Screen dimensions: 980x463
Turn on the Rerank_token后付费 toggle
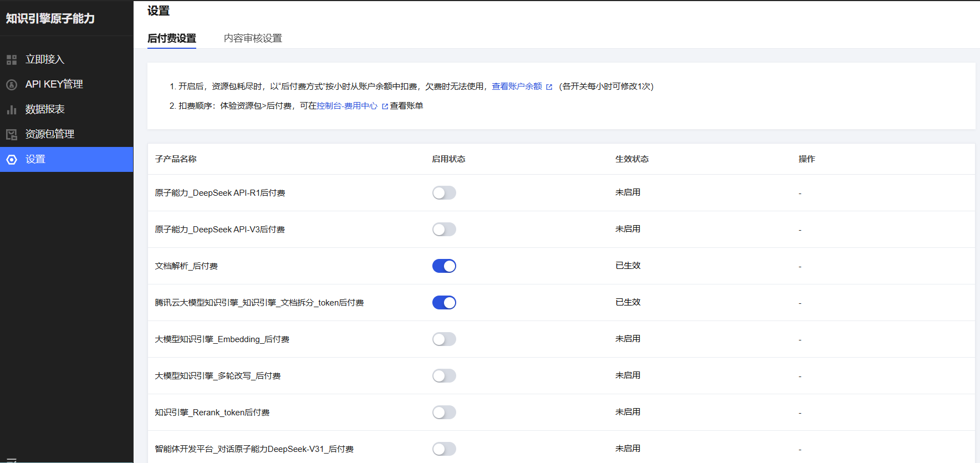[x=444, y=413]
